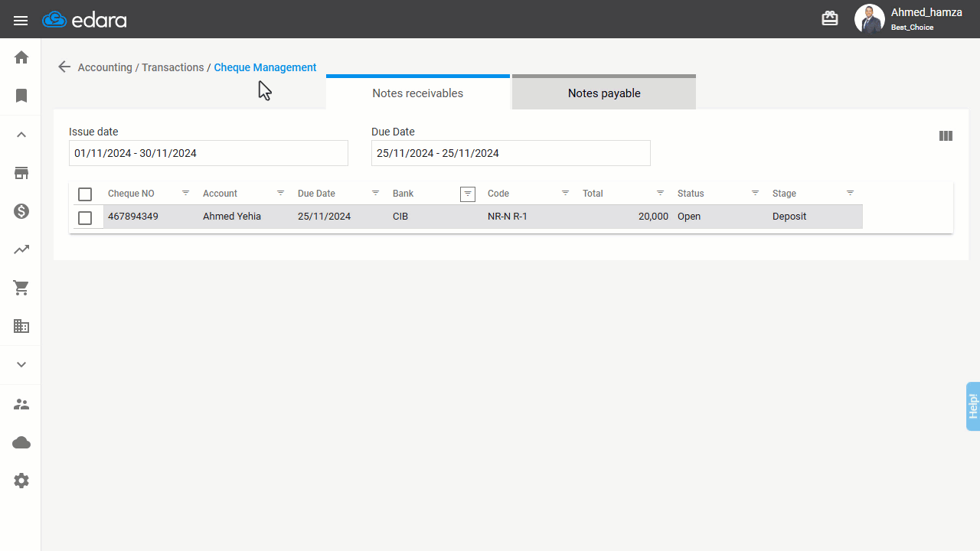Open the hamburger main menu
980x551 pixels.
(x=21, y=21)
